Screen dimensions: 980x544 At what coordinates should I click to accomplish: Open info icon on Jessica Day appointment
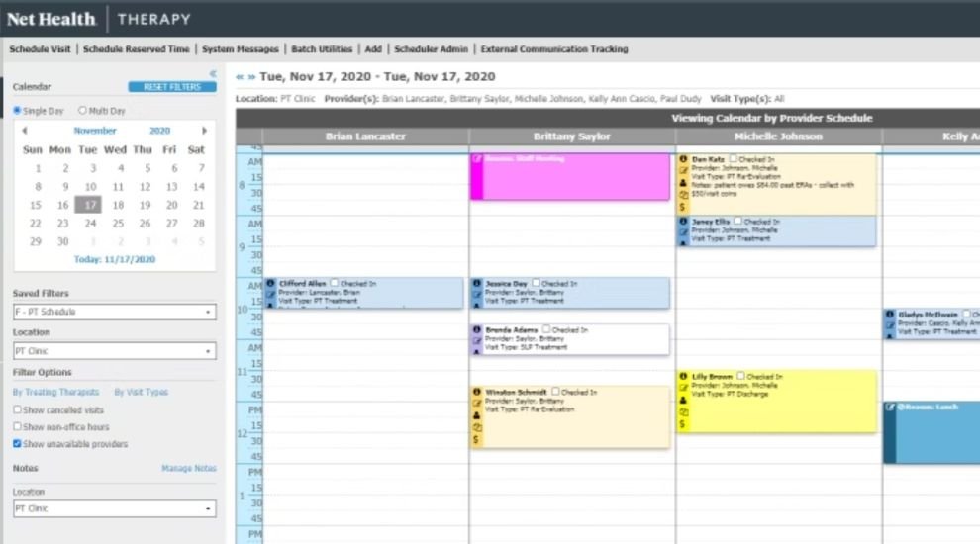pyautogui.click(x=477, y=283)
